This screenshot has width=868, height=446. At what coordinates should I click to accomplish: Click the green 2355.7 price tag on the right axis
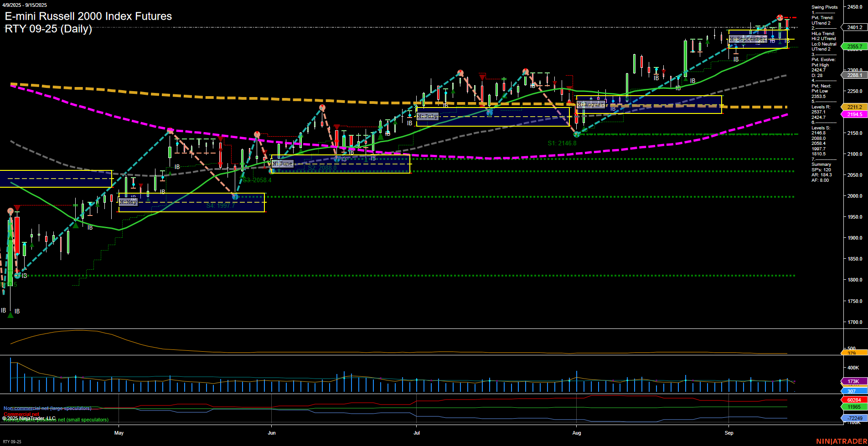tap(854, 46)
